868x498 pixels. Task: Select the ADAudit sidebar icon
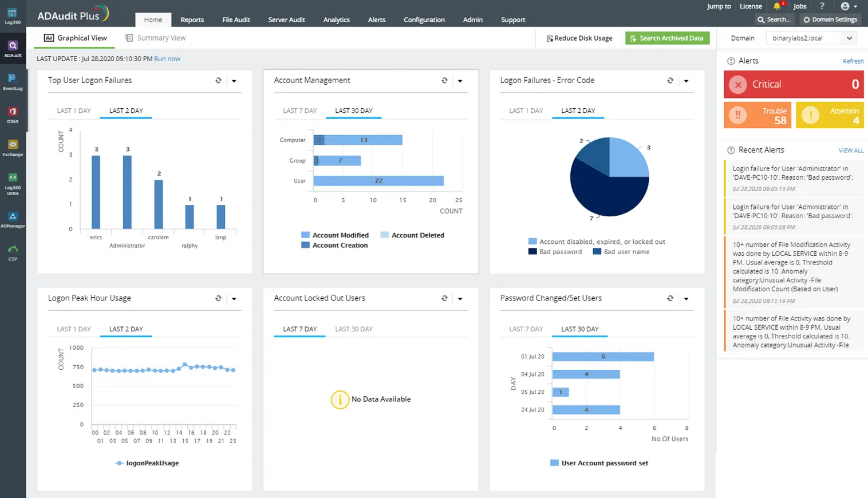13,49
